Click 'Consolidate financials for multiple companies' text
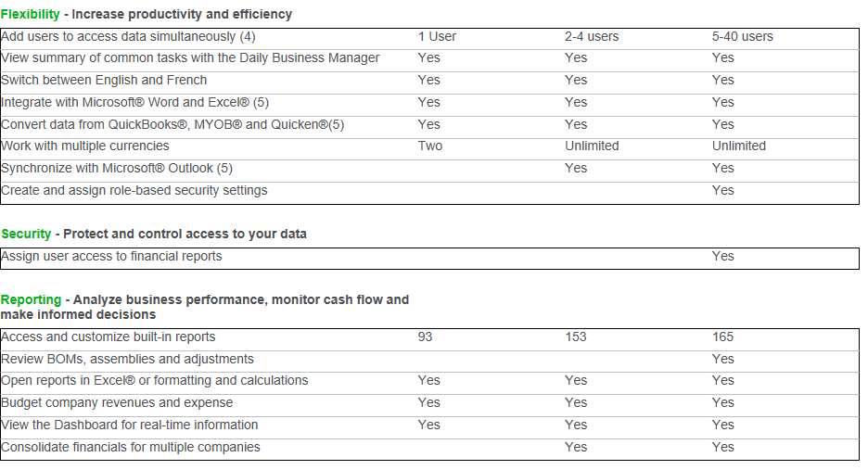Screen dimensions: 868x470 [131, 447]
